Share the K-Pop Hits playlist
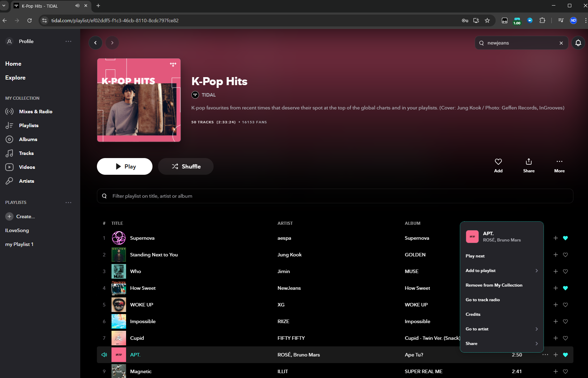Image resolution: width=588 pixels, height=378 pixels. click(x=529, y=166)
